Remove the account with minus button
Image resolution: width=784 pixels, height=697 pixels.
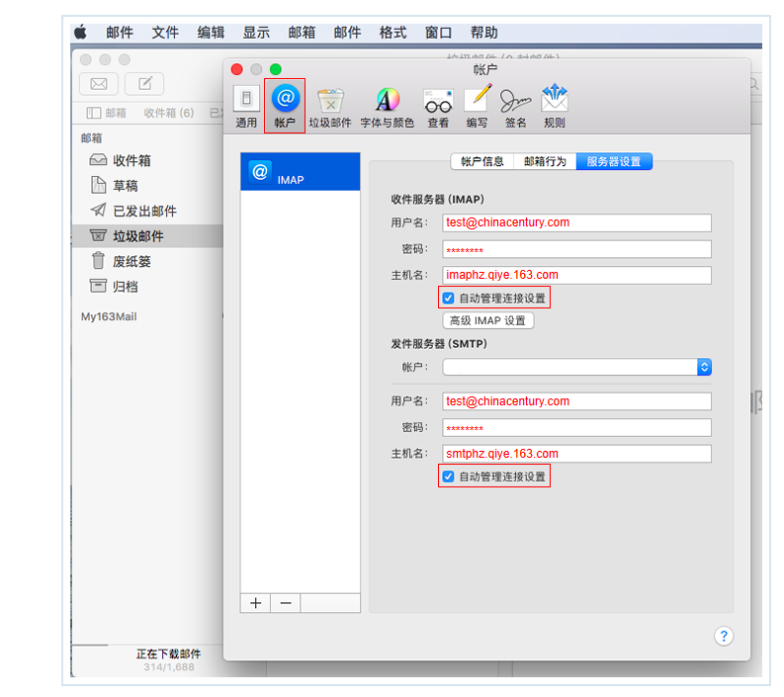pos(286,603)
